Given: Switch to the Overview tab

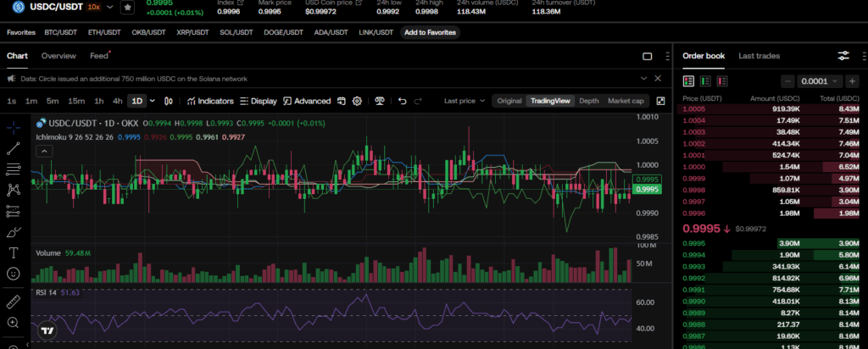Looking at the screenshot, I should pyautogui.click(x=58, y=56).
